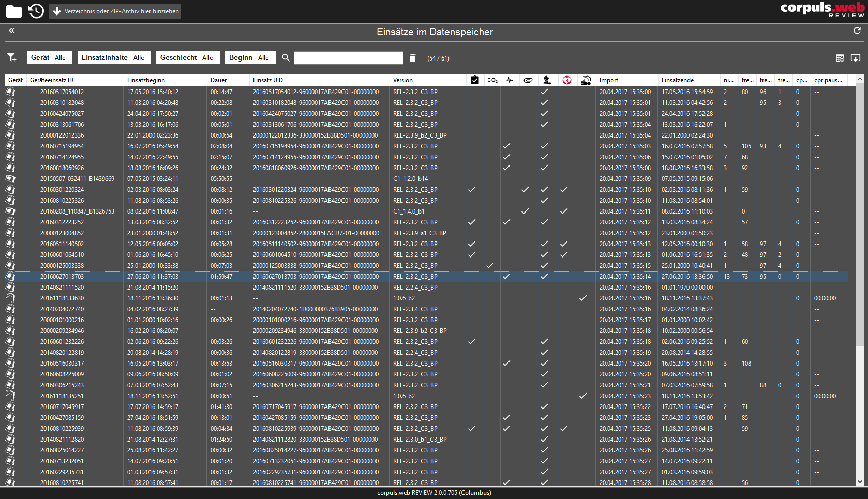The height and width of the screenshot is (499, 868).
Task: Sort by red defibrillator heart column icon
Action: coord(567,80)
